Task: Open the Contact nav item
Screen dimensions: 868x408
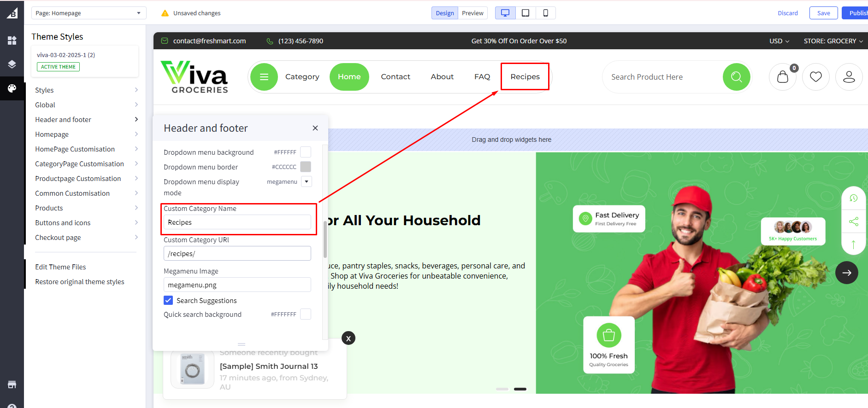Action: [x=396, y=77]
